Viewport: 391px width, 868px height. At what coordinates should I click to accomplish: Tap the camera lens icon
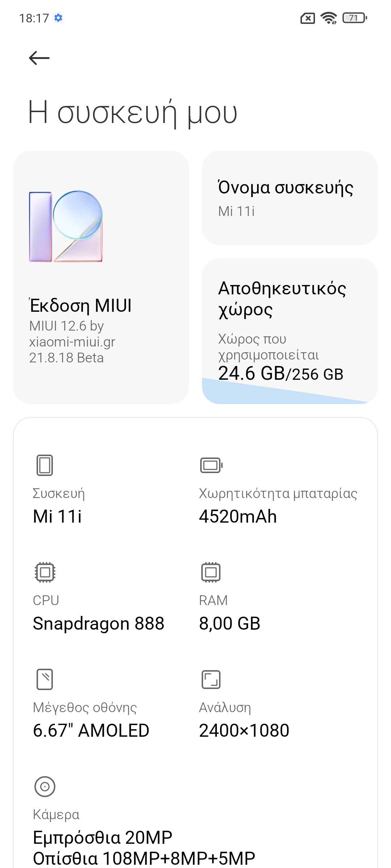(45, 786)
